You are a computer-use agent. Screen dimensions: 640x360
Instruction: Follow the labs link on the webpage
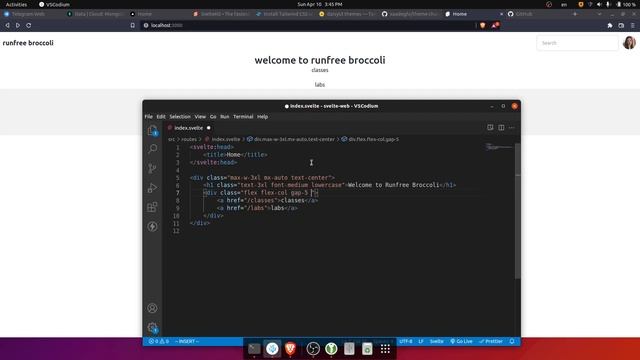coord(320,84)
